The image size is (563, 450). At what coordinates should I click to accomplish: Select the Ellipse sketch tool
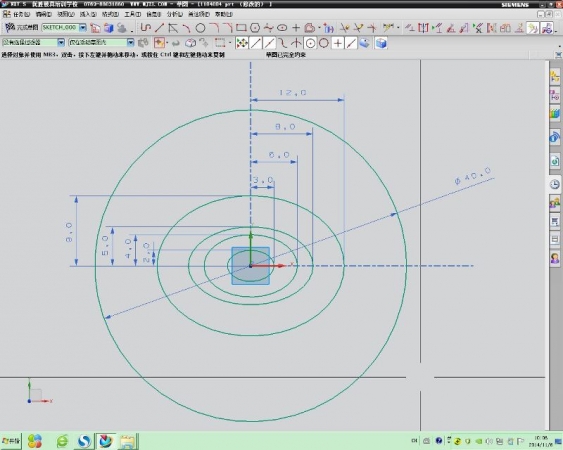click(x=282, y=28)
